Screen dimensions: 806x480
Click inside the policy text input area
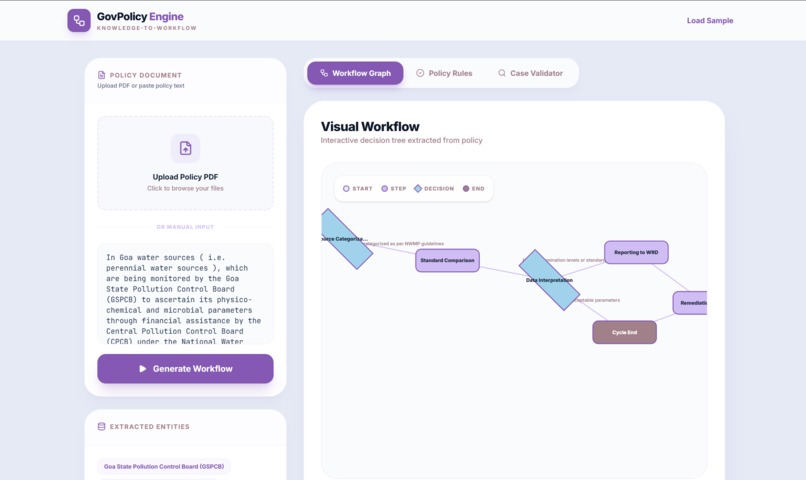(186, 294)
